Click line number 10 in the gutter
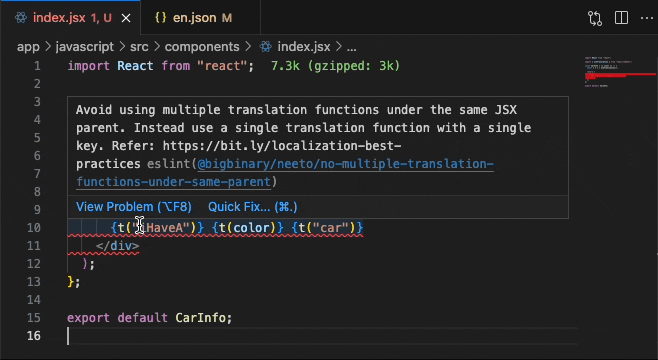This screenshot has height=360, width=658. pyautogui.click(x=34, y=228)
